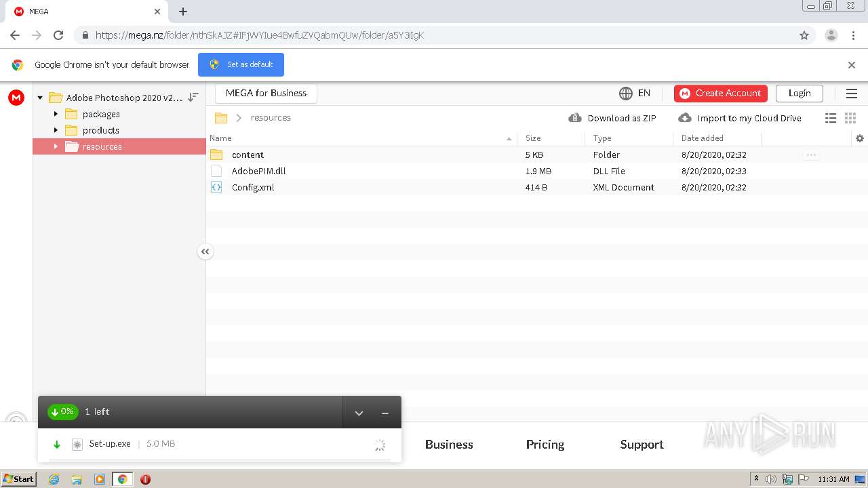Click the resources breadcrumb label
This screenshot has height=488, width=868.
coord(271,118)
